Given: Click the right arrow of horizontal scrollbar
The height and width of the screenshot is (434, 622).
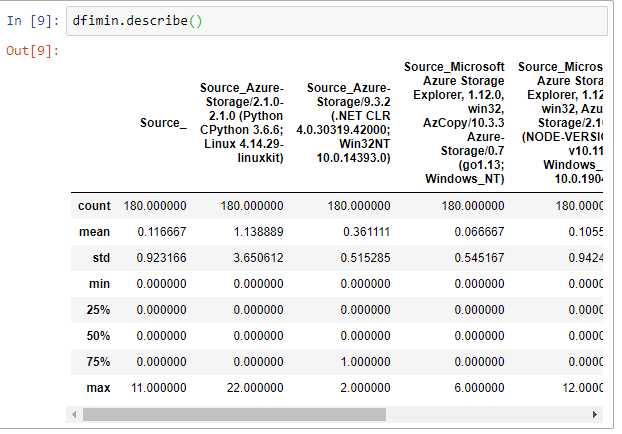Looking at the screenshot, I should pos(595,415).
